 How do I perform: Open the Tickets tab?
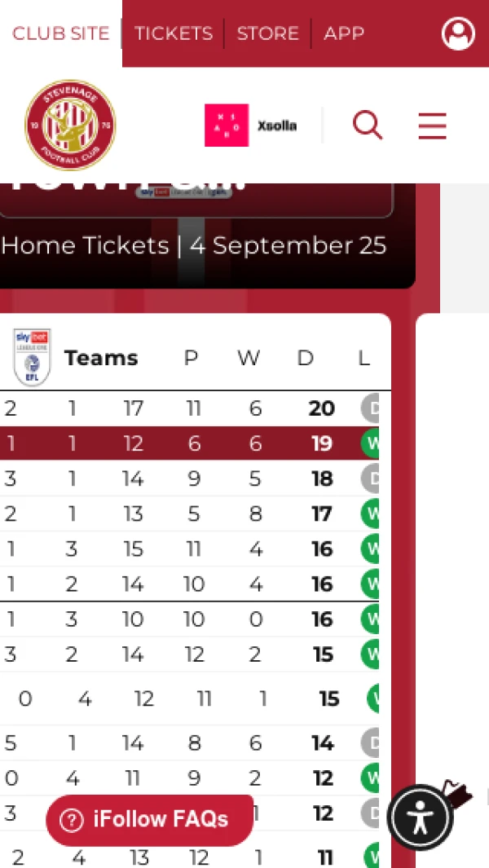pyautogui.click(x=173, y=33)
